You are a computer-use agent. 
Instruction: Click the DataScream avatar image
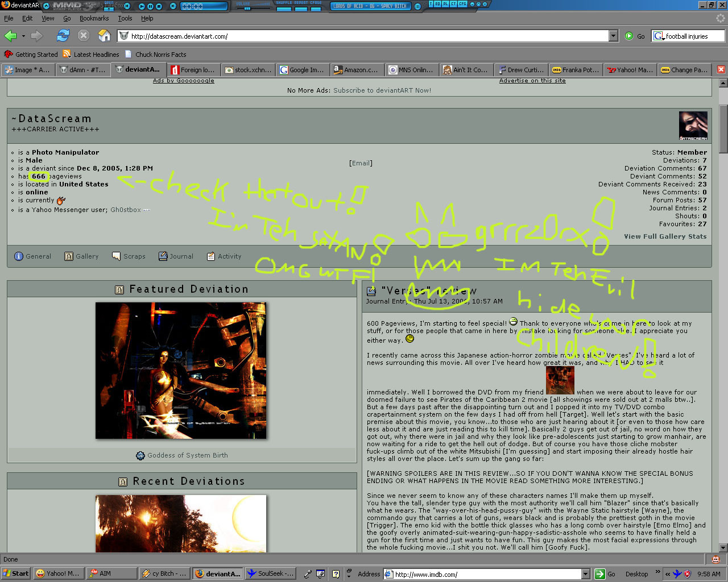[693, 126]
